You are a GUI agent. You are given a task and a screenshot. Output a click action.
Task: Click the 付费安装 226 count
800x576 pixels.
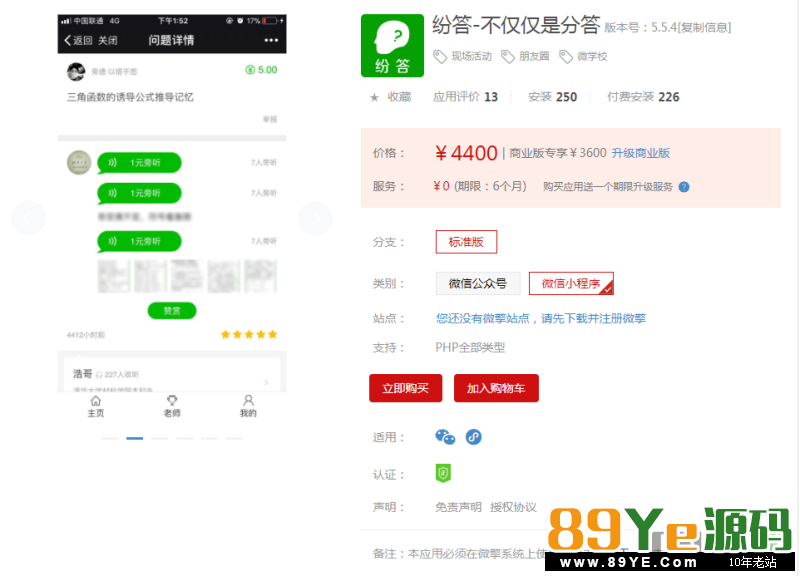pos(643,97)
